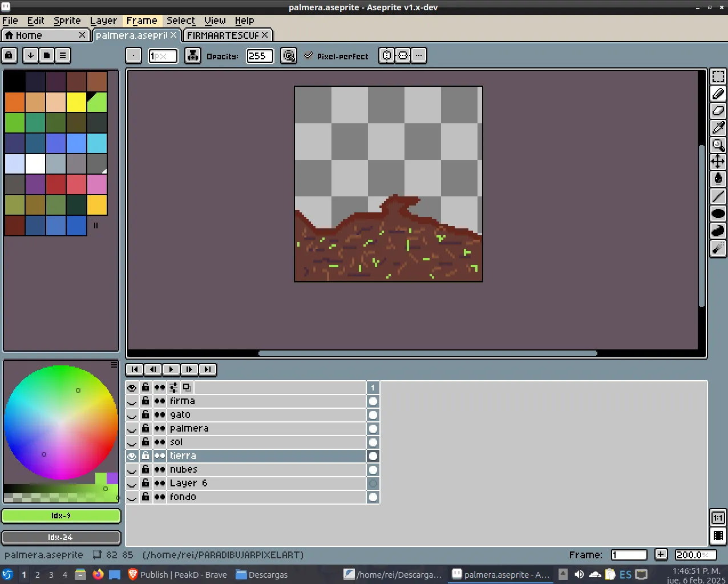Select the Blur tool in the toolbox

tap(718, 248)
